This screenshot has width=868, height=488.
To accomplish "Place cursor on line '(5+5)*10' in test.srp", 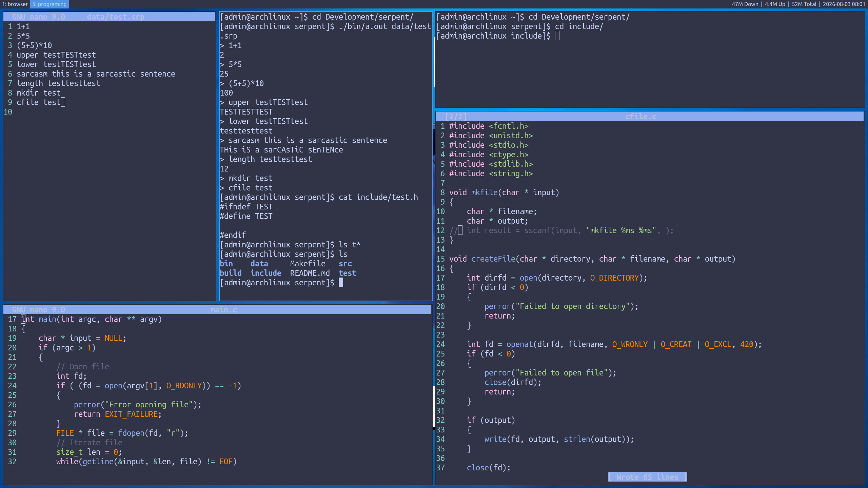I will [34, 45].
